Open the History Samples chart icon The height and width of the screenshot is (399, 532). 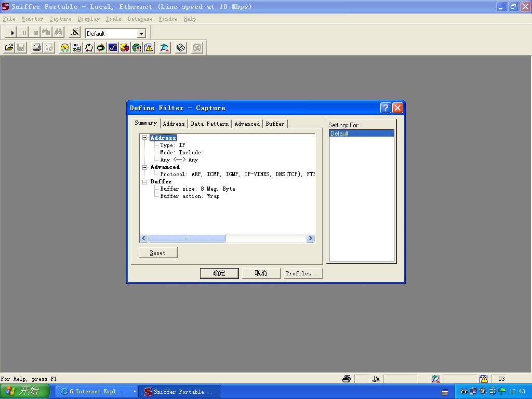click(x=113, y=48)
